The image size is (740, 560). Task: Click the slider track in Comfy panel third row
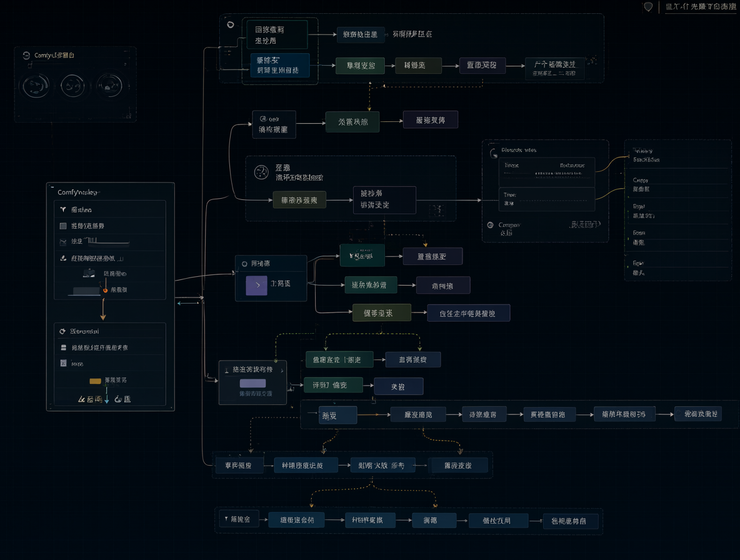click(x=109, y=242)
